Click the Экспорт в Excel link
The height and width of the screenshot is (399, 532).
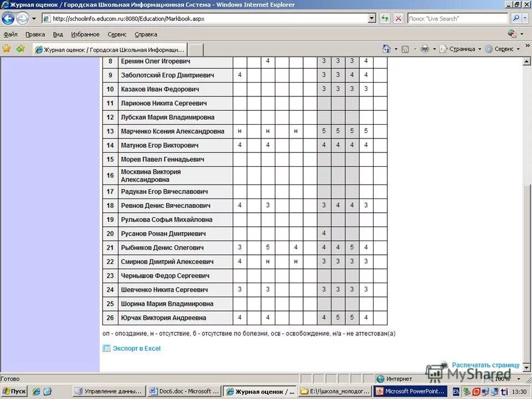pyautogui.click(x=136, y=349)
